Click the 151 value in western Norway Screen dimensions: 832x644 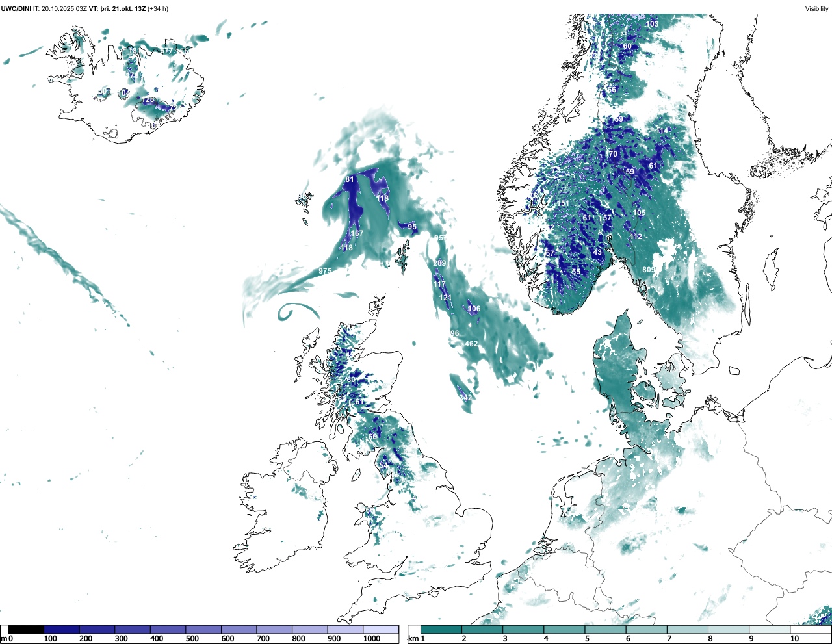[563, 203]
